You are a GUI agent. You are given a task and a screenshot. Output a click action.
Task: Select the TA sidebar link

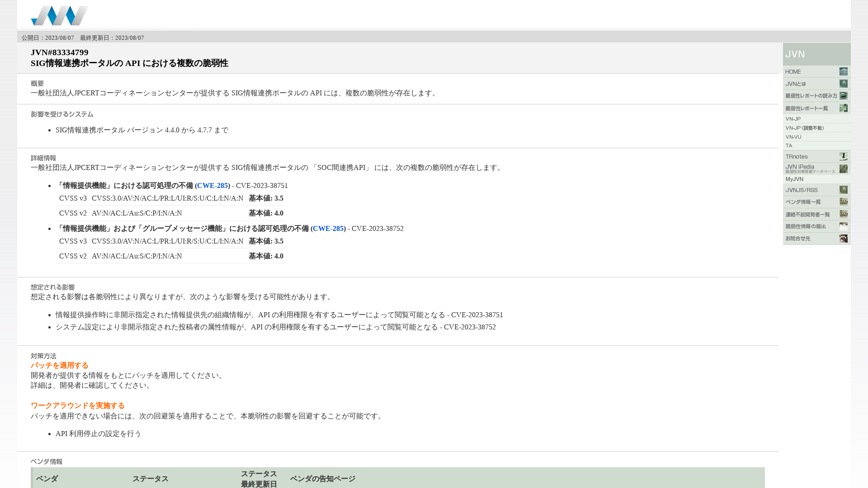(x=816, y=145)
